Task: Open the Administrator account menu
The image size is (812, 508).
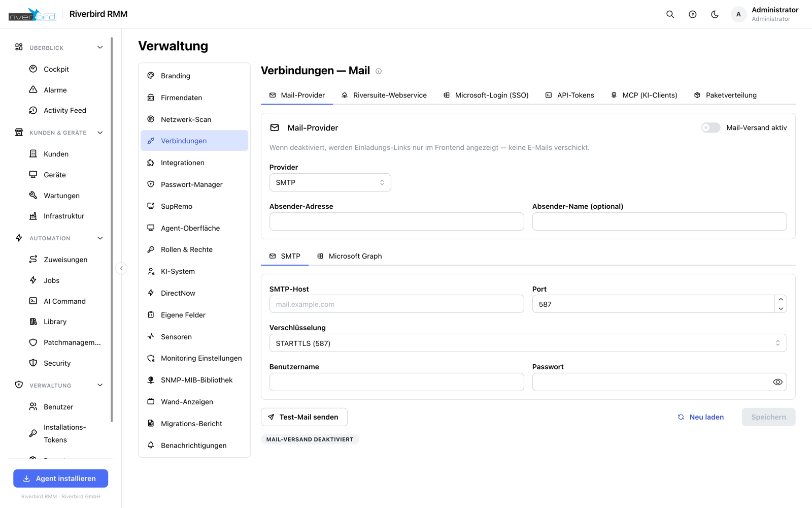Action: [x=765, y=14]
